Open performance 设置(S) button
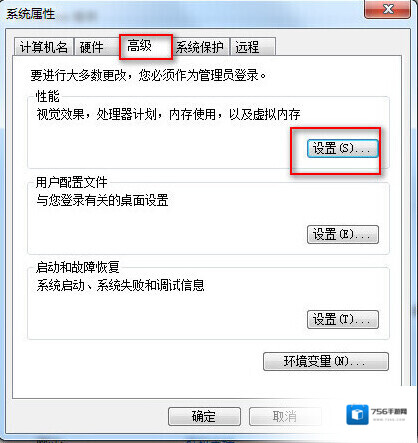This screenshot has width=418, height=443. tap(342, 148)
